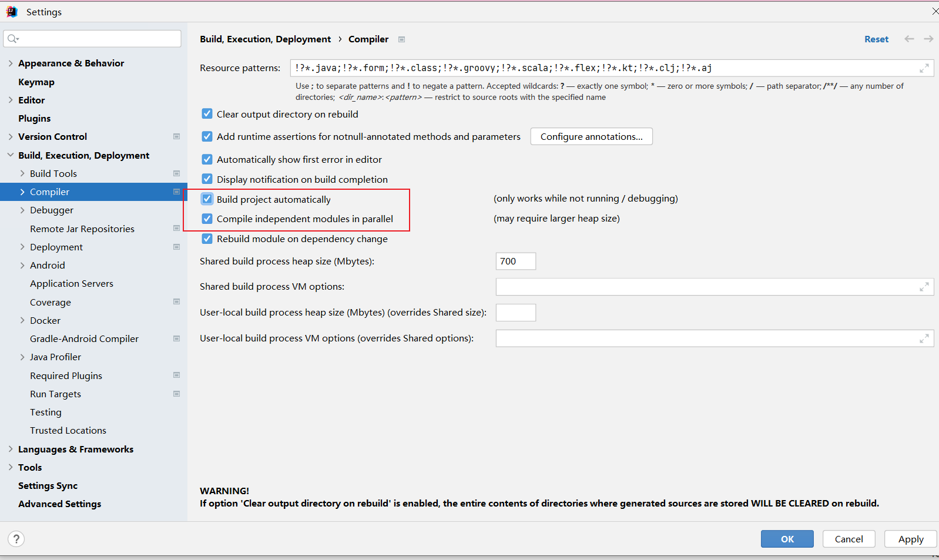
Task: Expand the Deployment node chevron
Action: [22, 247]
